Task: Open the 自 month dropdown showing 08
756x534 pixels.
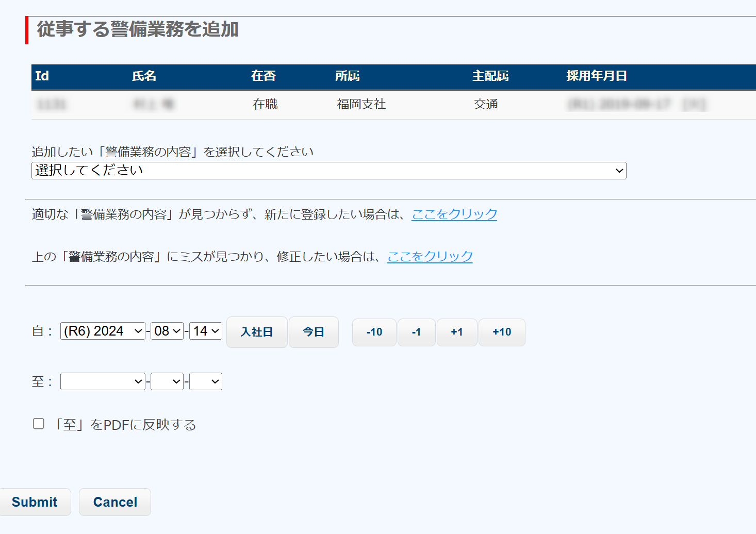Action: pos(167,331)
